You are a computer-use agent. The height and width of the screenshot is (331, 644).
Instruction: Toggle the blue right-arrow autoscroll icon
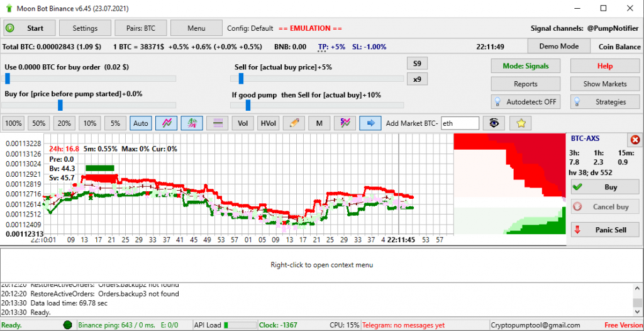click(370, 123)
